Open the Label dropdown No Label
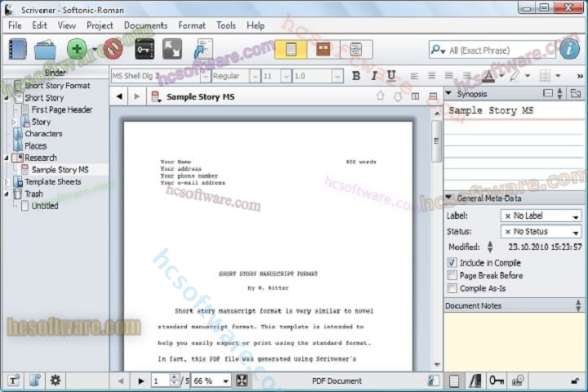 click(541, 216)
